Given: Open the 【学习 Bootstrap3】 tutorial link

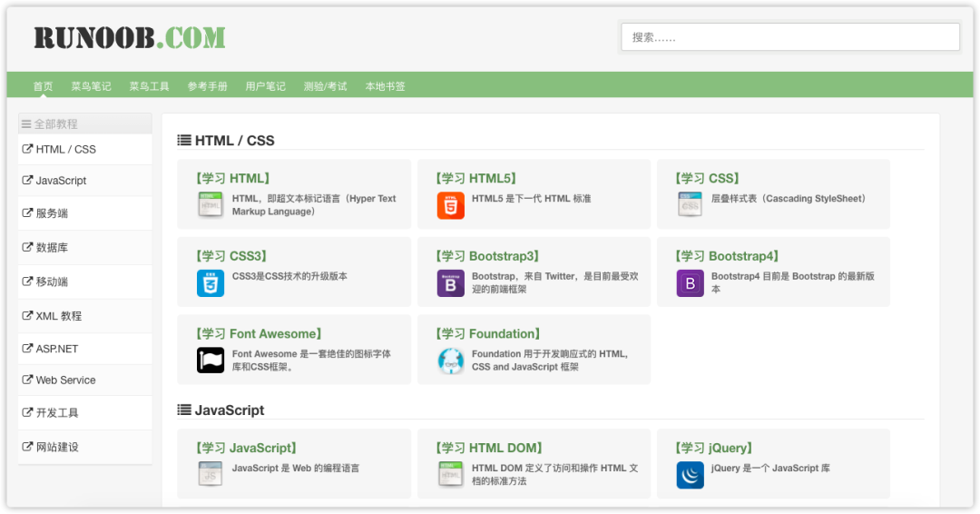Looking at the screenshot, I should (x=487, y=256).
